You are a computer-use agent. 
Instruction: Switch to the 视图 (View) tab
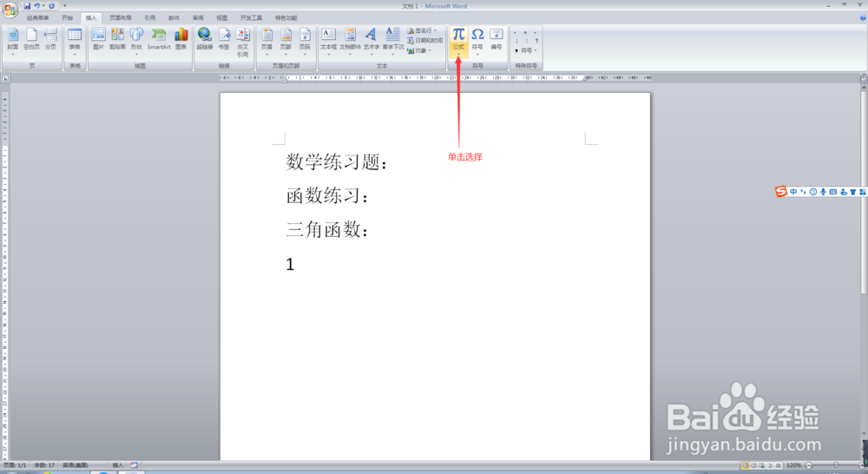click(x=221, y=17)
